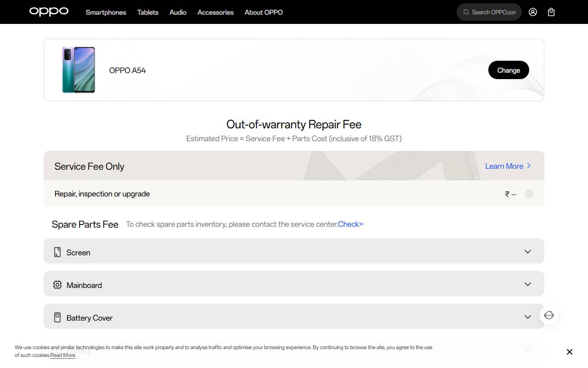Viewport: 588px width, 368px height.
Task: Click the OPPO logo
Action: (x=49, y=11)
